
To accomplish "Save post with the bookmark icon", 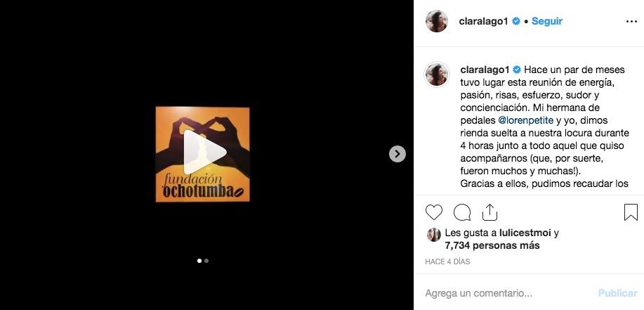I will (631, 212).
